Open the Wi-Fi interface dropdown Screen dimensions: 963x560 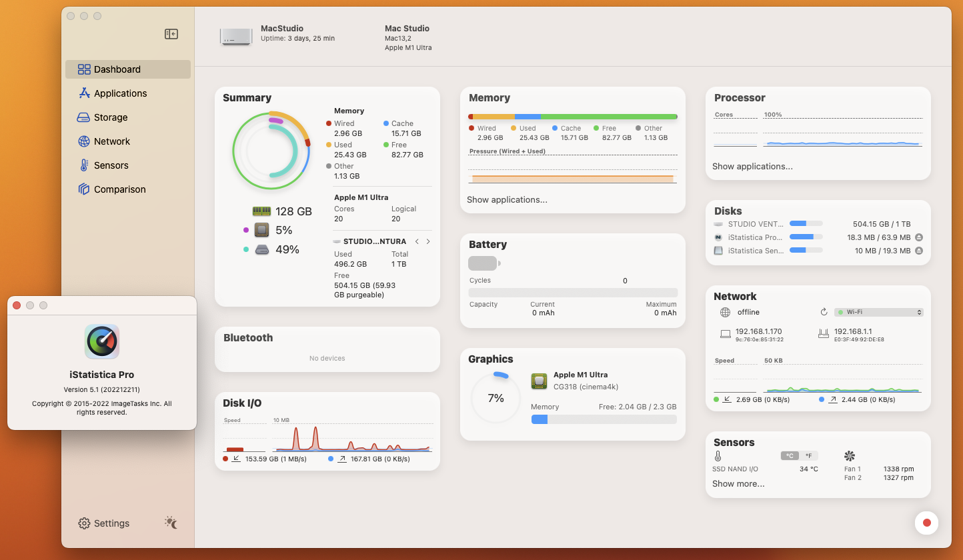(x=878, y=312)
